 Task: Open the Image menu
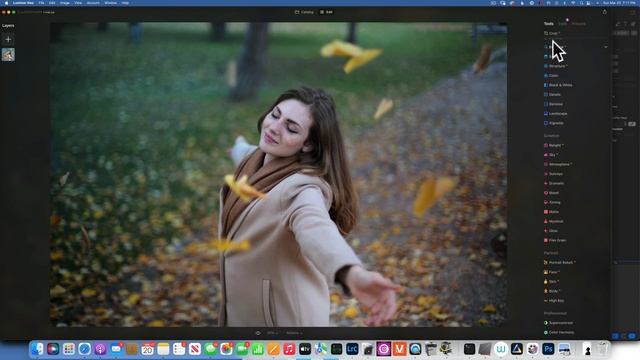64,3
